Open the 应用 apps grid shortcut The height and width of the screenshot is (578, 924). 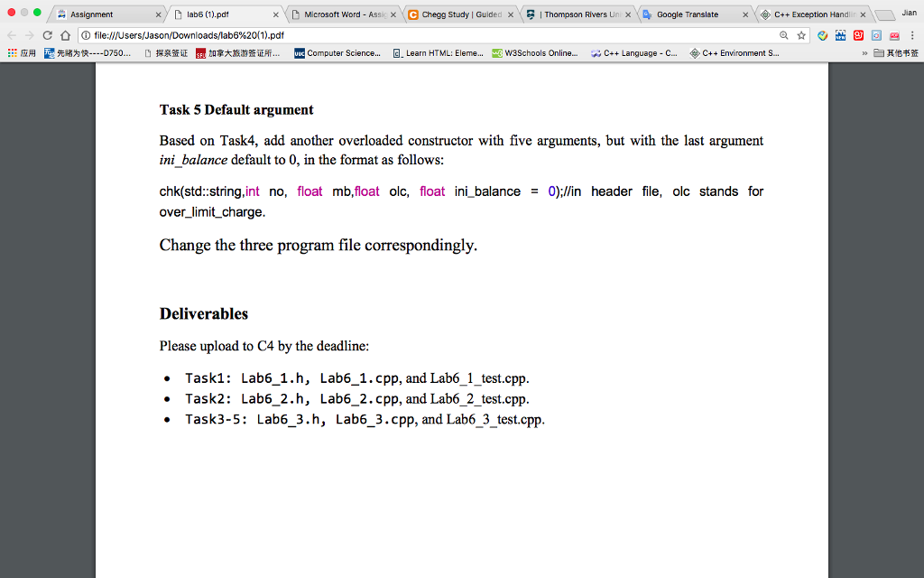tap(23, 51)
